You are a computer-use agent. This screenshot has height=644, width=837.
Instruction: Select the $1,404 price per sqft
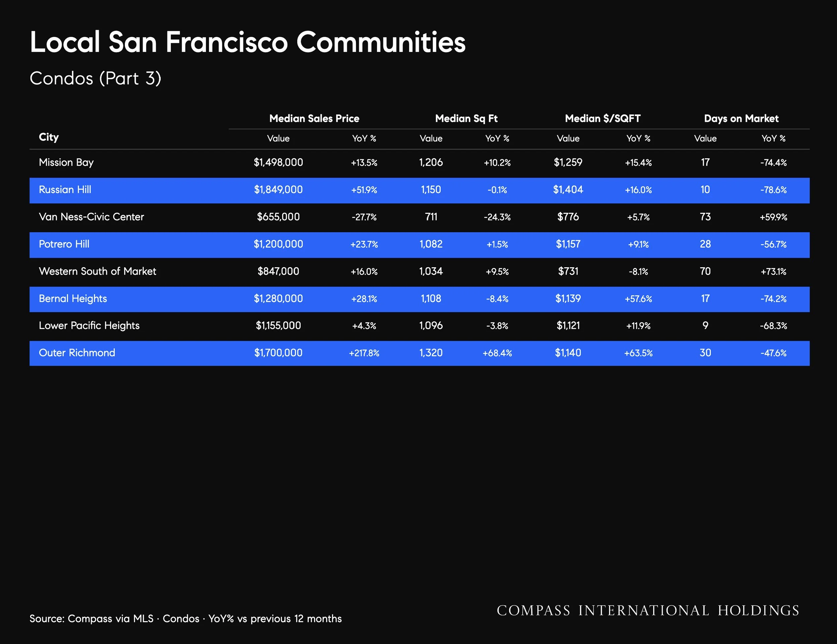pyautogui.click(x=568, y=190)
